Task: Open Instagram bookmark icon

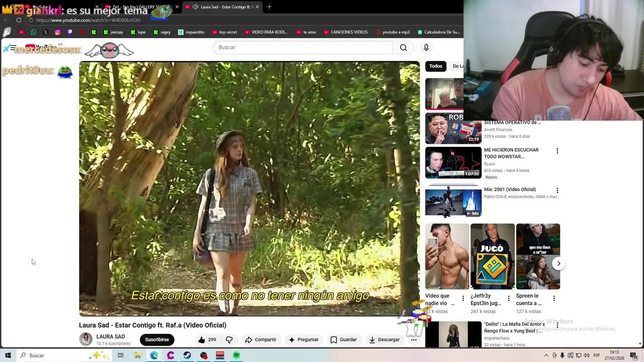Action: pos(57,32)
